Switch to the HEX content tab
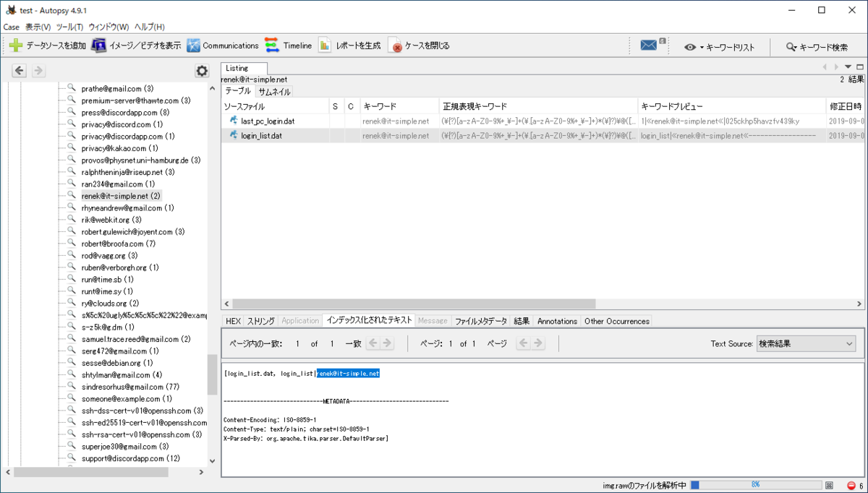The width and height of the screenshot is (868, 493). (x=233, y=321)
